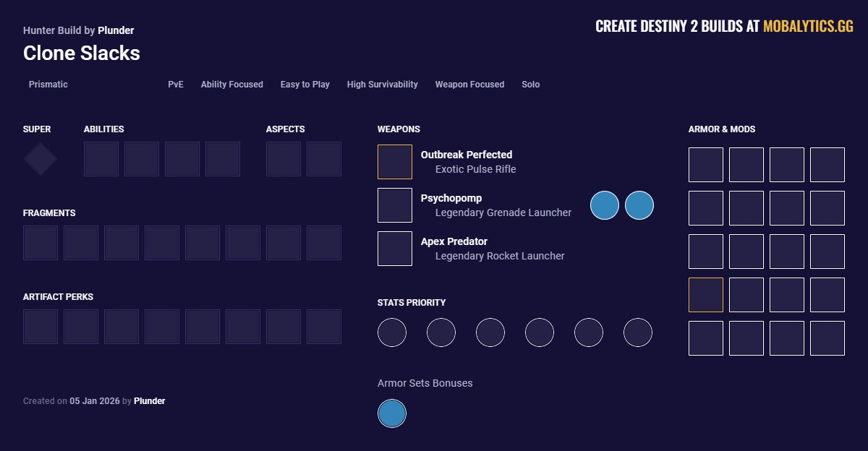Click the High Survivability tag

pyautogui.click(x=382, y=85)
